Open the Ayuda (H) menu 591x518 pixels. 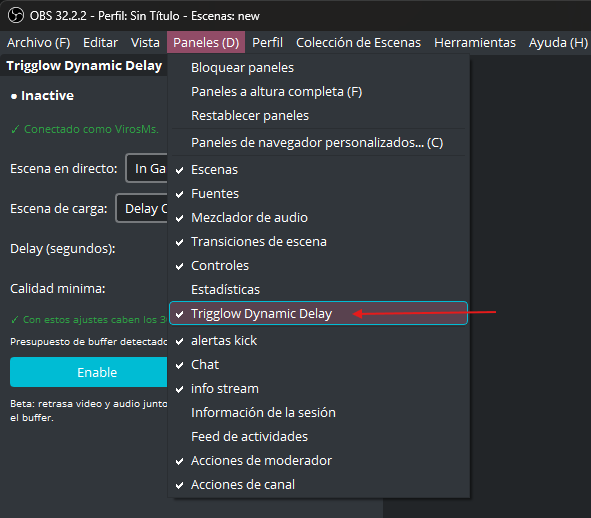558,43
